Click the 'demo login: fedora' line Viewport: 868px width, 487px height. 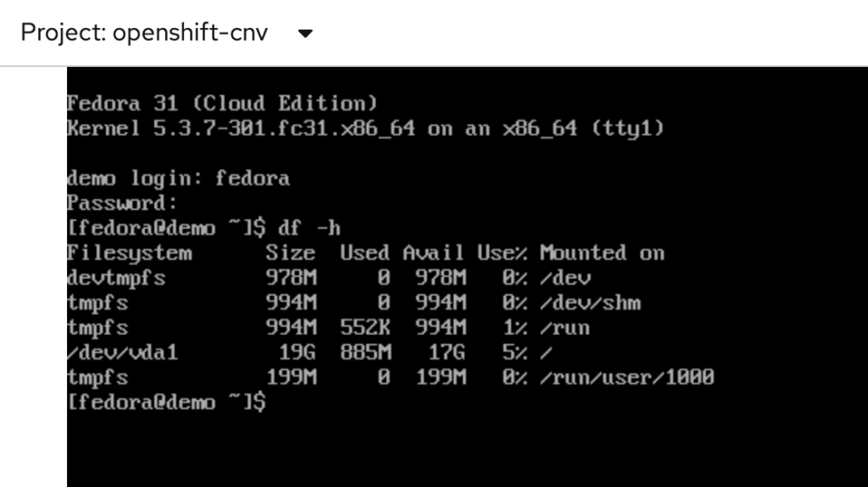click(178, 179)
